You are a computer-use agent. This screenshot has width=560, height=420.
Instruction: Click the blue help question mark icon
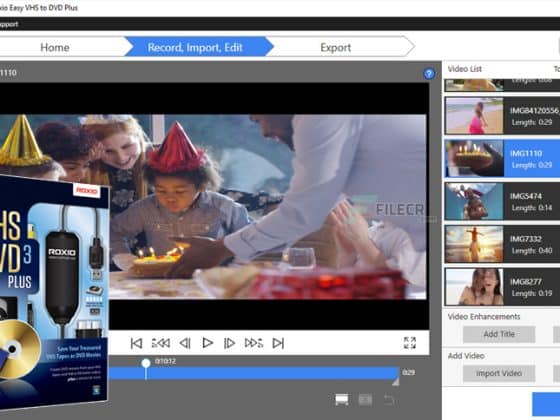coord(429,74)
